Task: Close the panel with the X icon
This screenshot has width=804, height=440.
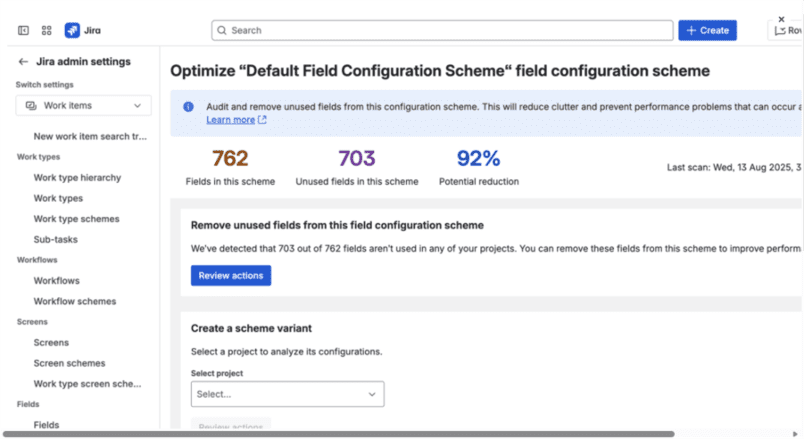Action: [x=781, y=19]
